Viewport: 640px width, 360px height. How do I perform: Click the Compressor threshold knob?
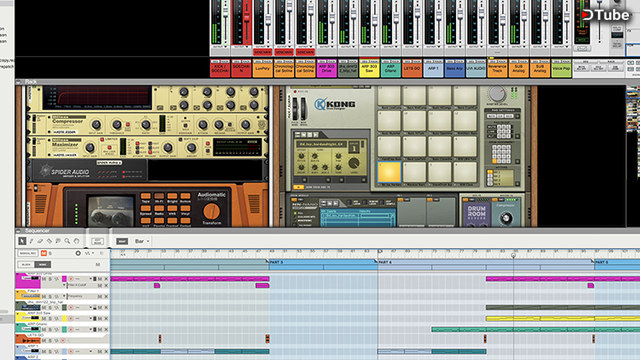pyautogui.click(x=117, y=124)
